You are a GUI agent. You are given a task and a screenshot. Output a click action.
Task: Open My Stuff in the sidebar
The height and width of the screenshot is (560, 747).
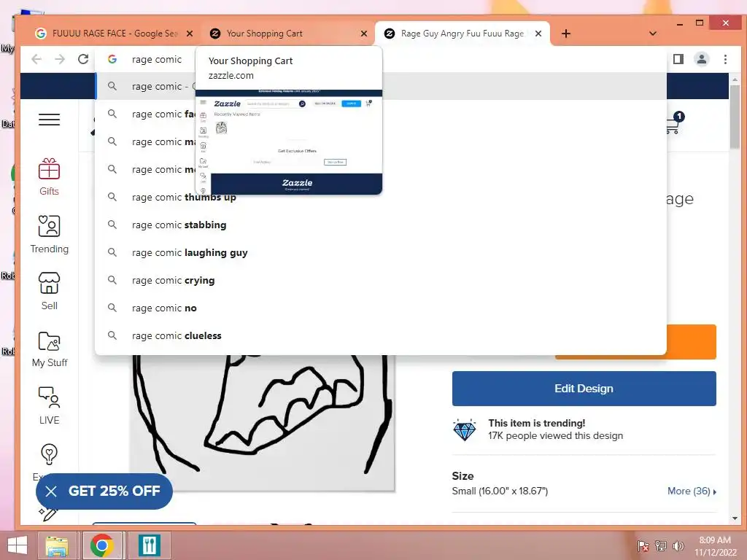(x=49, y=349)
